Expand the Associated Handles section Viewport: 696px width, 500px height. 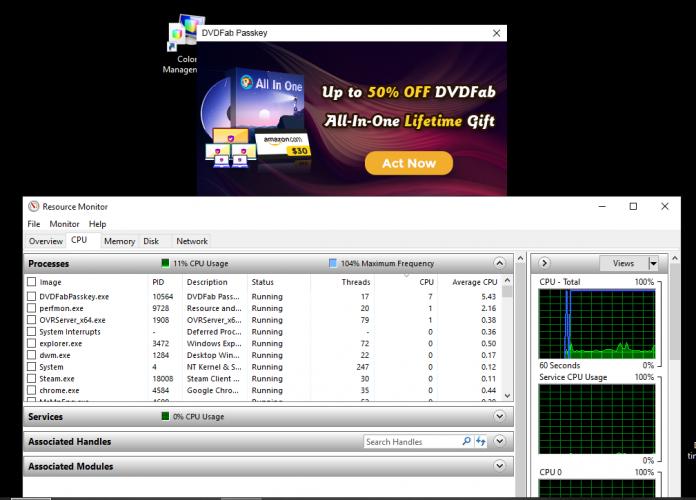click(499, 441)
